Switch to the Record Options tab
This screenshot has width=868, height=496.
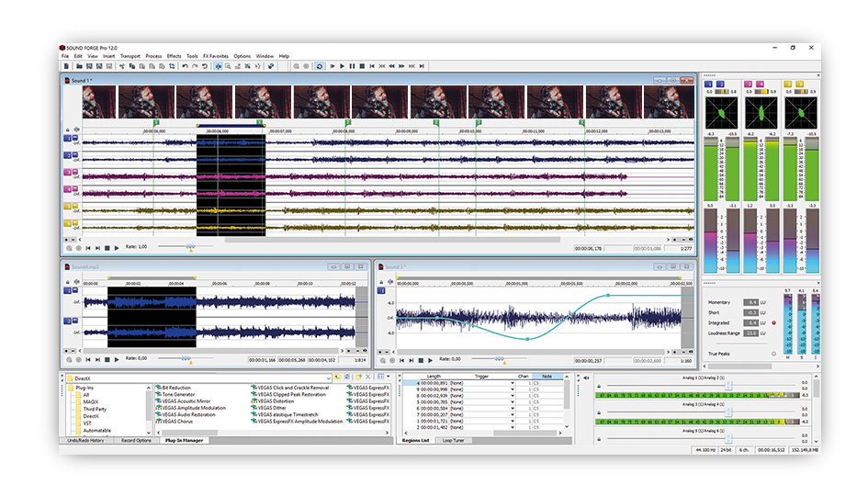136,441
